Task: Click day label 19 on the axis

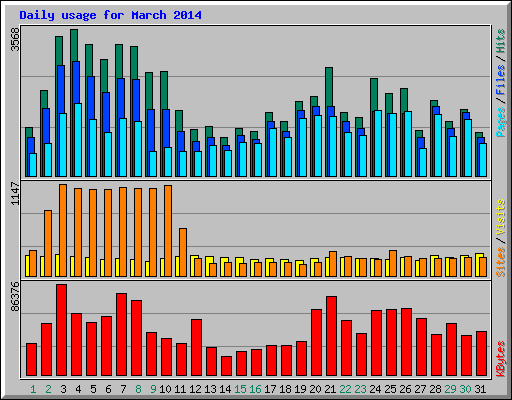Action: click(300, 389)
